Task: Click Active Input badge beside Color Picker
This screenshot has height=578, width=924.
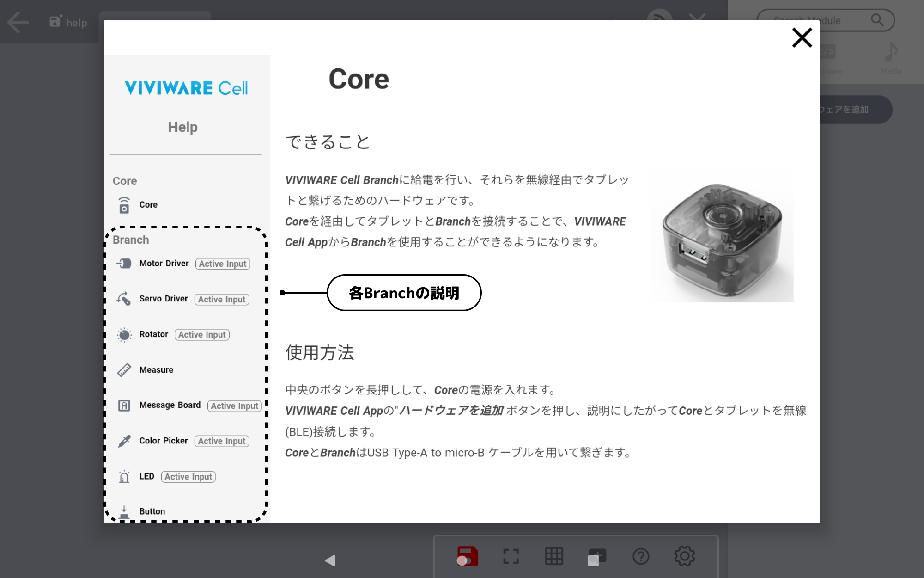Action: (x=222, y=441)
